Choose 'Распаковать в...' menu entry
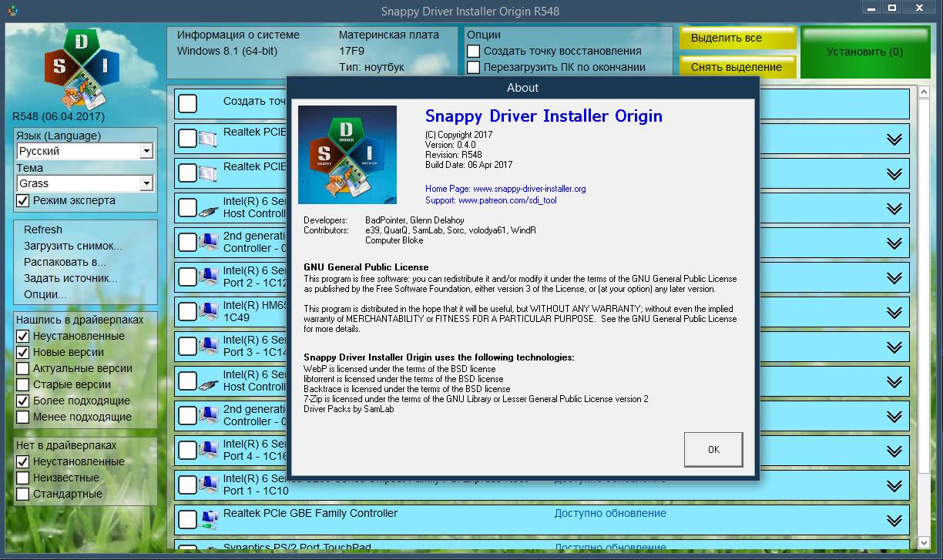 pyautogui.click(x=65, y=262)
